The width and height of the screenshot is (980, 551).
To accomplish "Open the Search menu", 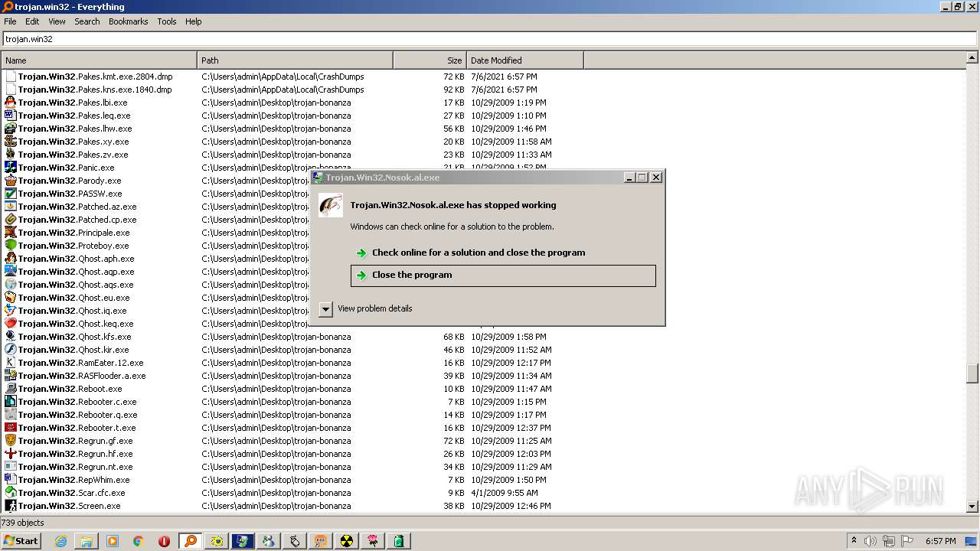I will [x=87, y=21].
